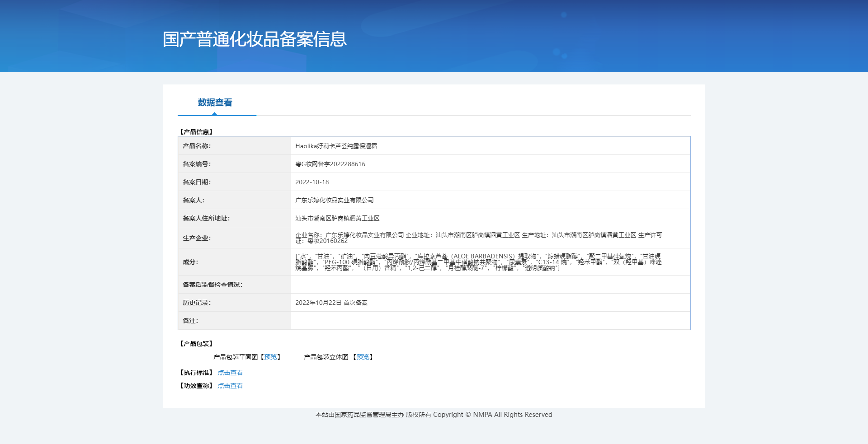Click the 【产品包装】 section heading
The image size is (868, 444).
[x=196, y=344]
